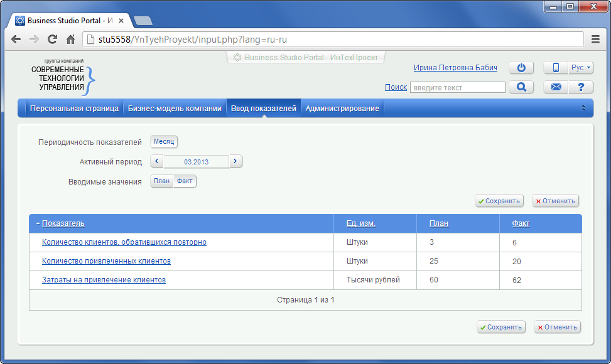Click the magnifier search icon button
The image size is (611, 364).
coord(521,87)
